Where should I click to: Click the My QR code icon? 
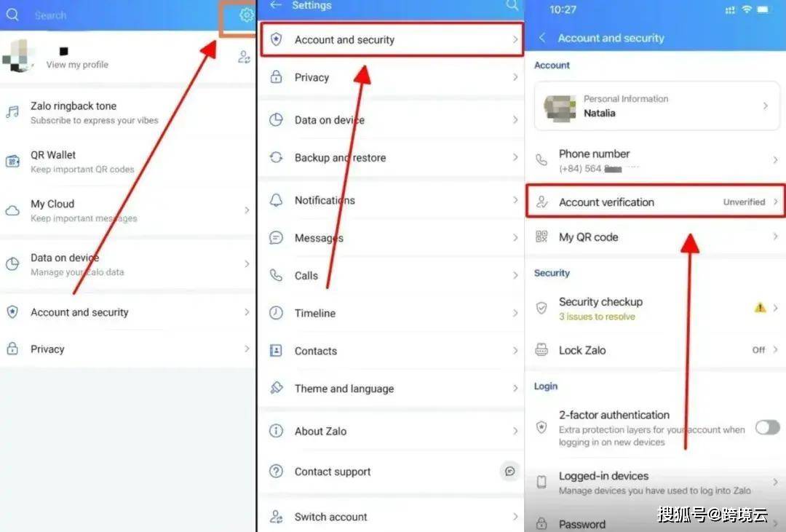coord(541,237)
